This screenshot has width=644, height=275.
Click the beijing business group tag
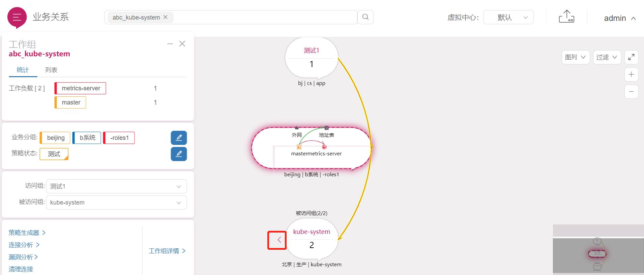55,138
